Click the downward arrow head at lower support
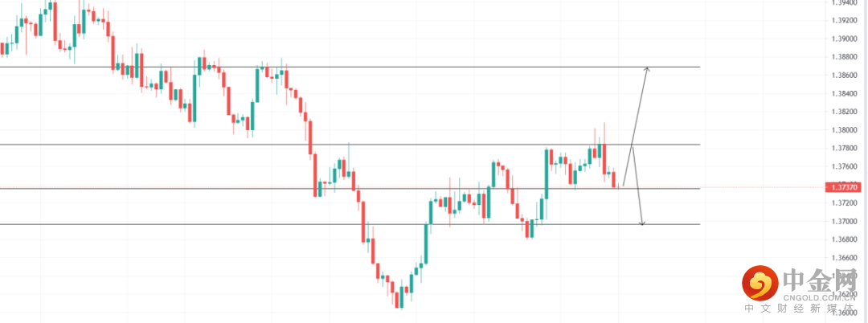The height and width of the screenshot is (323, 868). (x=642, y=222)
